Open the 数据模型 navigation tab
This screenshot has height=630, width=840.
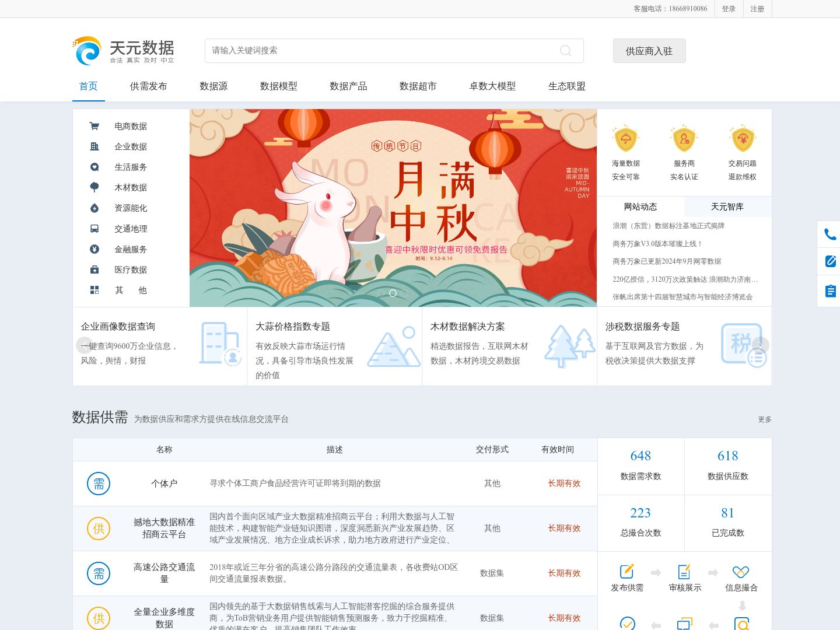279,86
